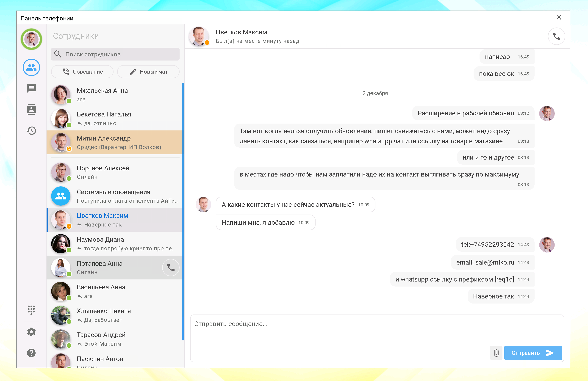Click message 'email: sale@miko.ru'
The height and width of the screenshot is (381, 588).
pyautogui.click(x=493, y=262)
